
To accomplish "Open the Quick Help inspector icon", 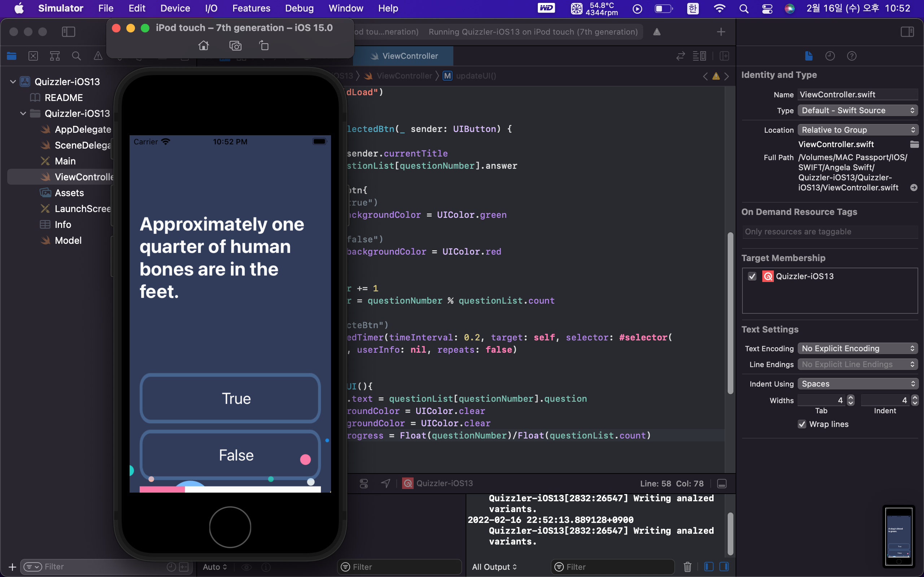I will click(851, 56).
